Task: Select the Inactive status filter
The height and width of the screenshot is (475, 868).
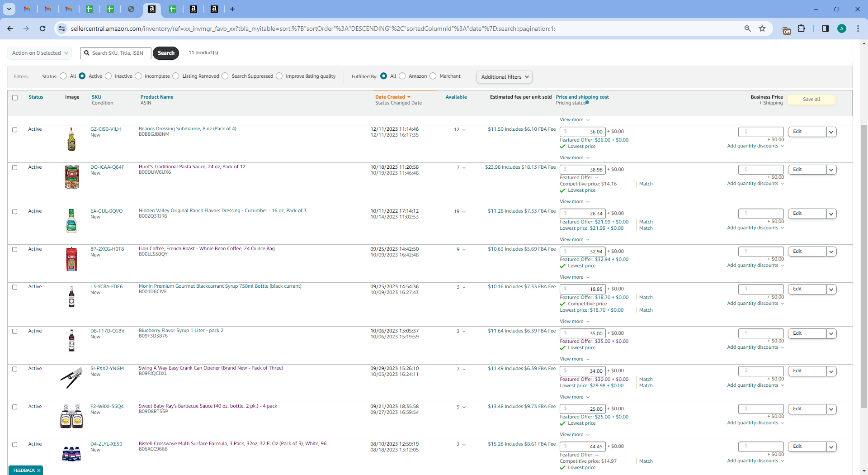Action: click(x=108, y=76)
